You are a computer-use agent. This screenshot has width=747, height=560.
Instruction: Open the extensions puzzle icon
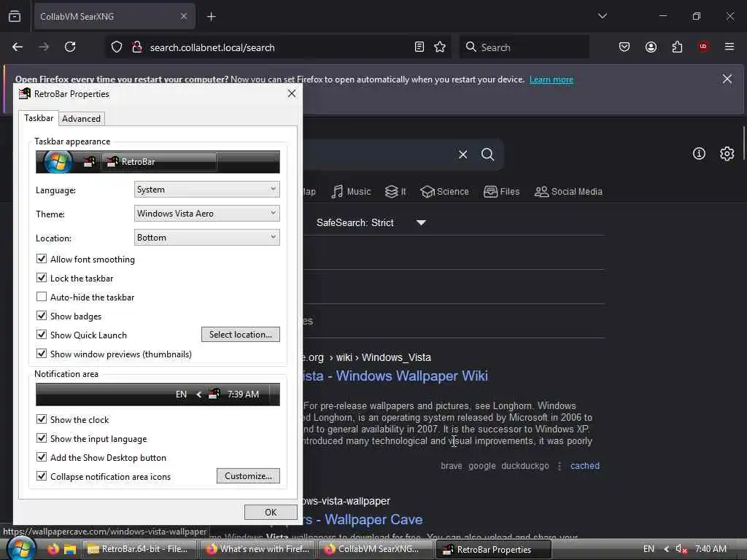point(677,47)
